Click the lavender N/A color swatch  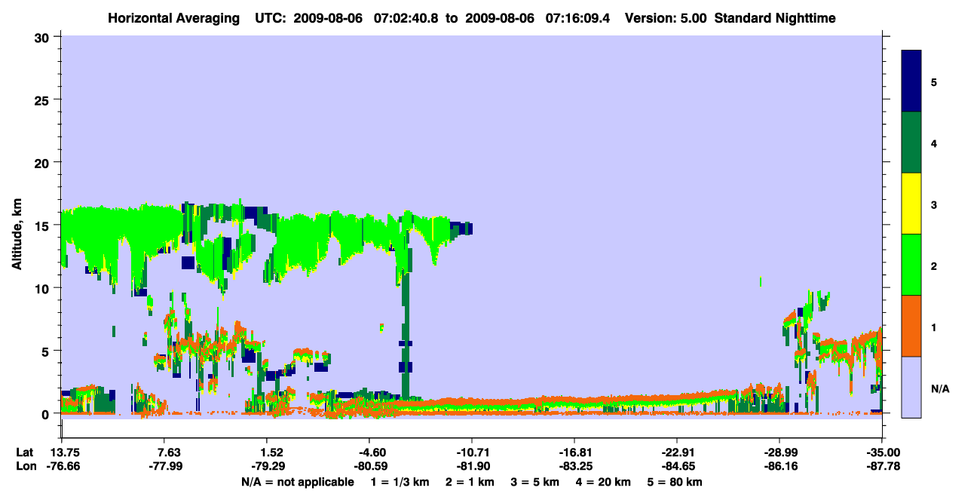coord(911,387)
